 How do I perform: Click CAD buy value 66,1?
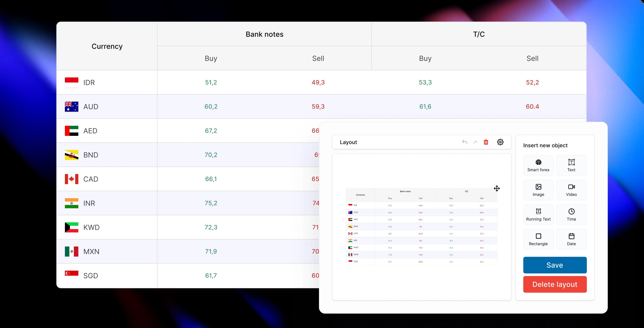[x=211, y=179]
